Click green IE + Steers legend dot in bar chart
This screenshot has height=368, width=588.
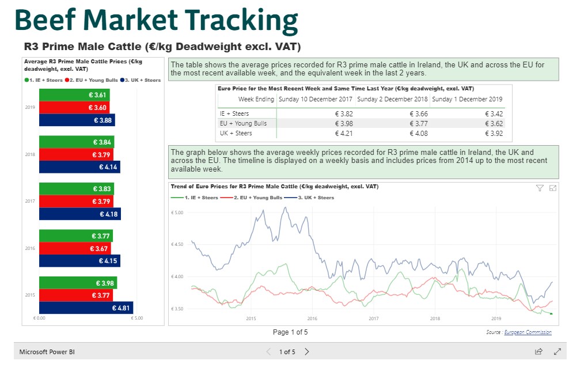26,80
